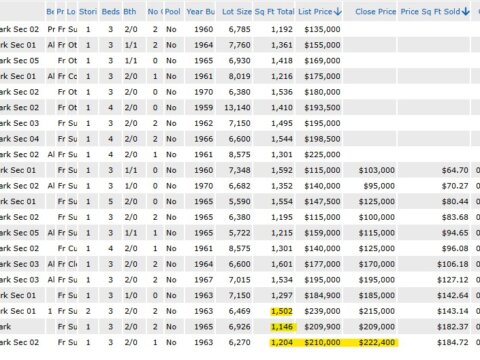Click the List Price sort arrow icon
The image size is (480, 360).
[338, 12]
